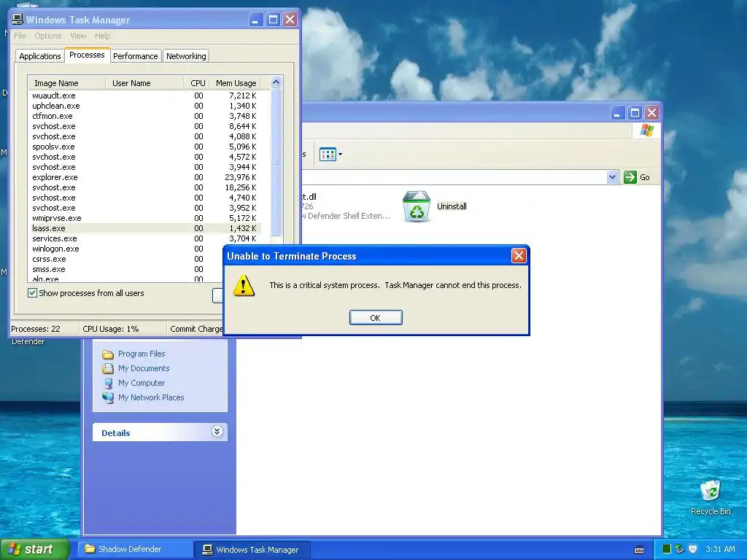The width and height of the screenshot is (747, 560).
Task: Click the warning icon in the dialog
Action: click(244, 285)
